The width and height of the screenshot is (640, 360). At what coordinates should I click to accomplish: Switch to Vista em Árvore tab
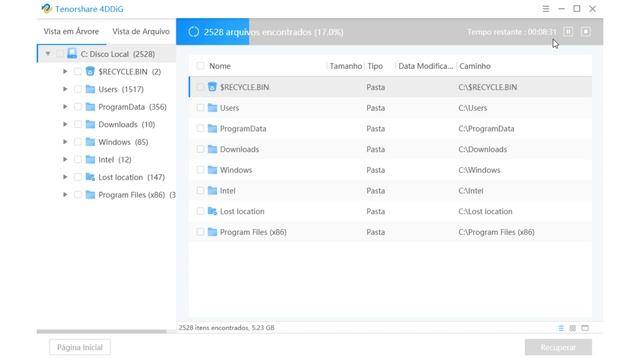pos(71,31)
